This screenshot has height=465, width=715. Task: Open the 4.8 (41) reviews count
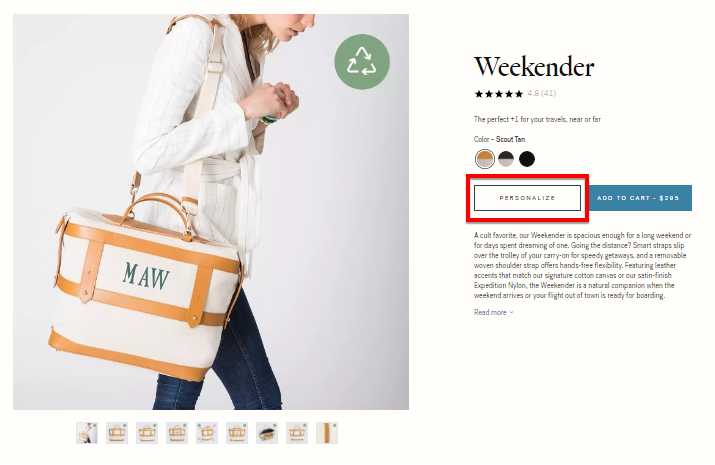(x=542, y=93)
